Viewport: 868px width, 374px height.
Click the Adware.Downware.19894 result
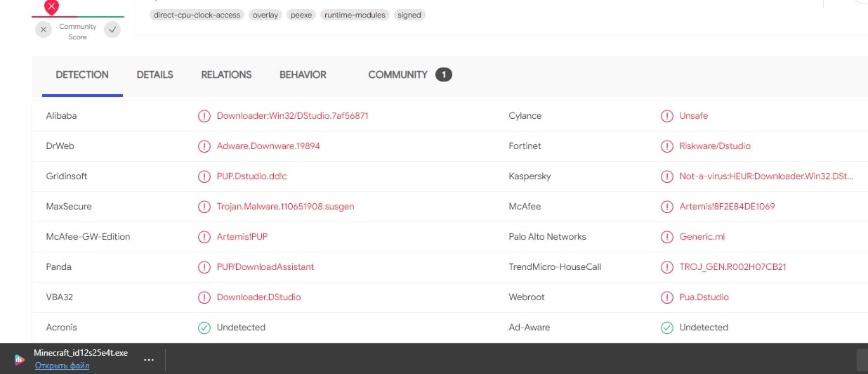coord(268,146)
